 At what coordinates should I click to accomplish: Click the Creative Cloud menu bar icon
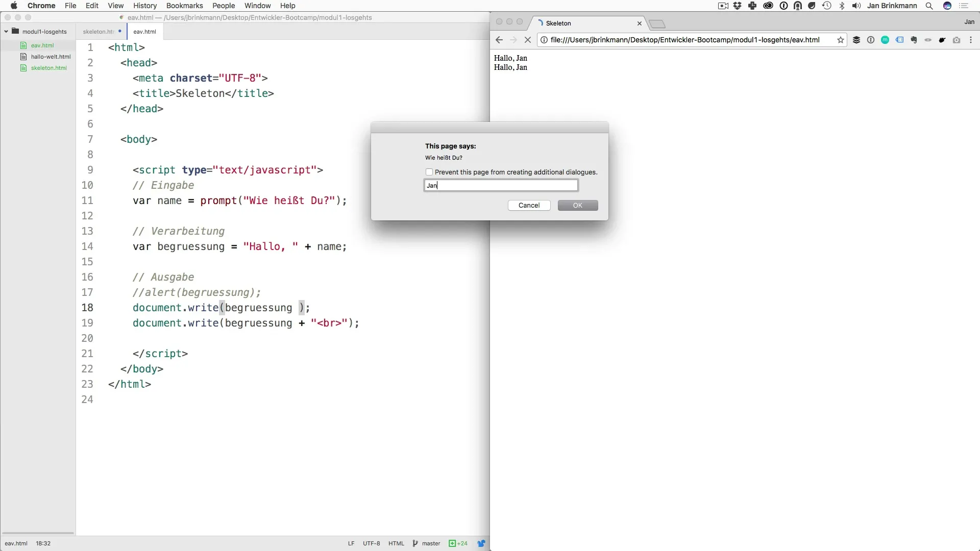768,6
